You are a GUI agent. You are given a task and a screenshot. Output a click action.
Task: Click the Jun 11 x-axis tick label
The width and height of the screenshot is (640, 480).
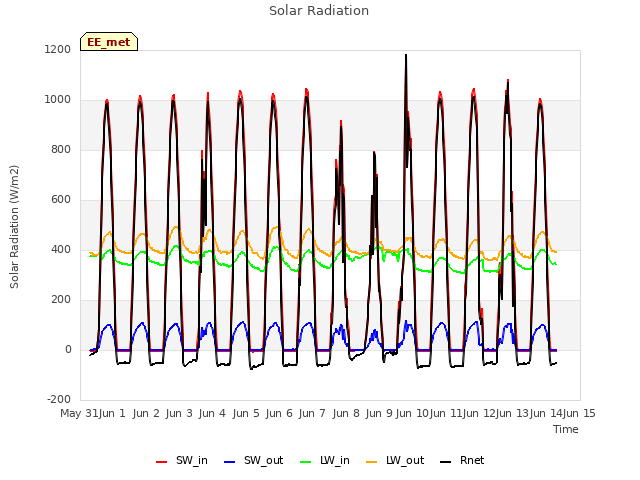point(446,413)
